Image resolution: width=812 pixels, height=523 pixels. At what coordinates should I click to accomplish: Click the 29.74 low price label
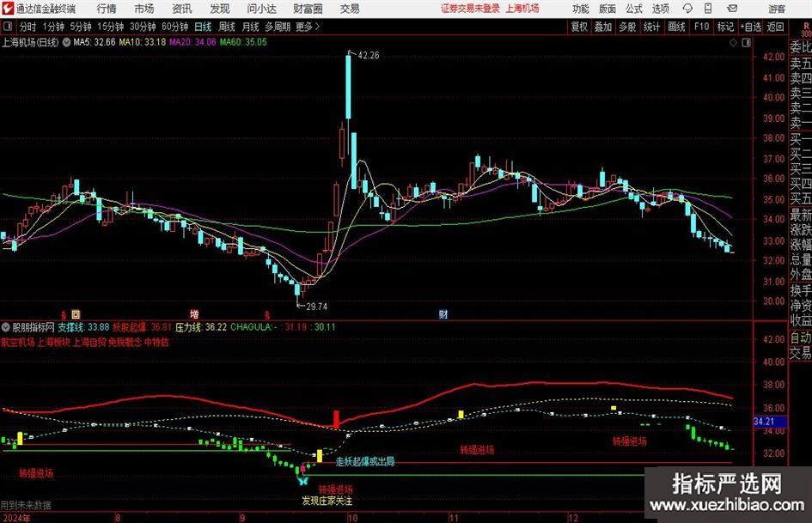[316, 307]
